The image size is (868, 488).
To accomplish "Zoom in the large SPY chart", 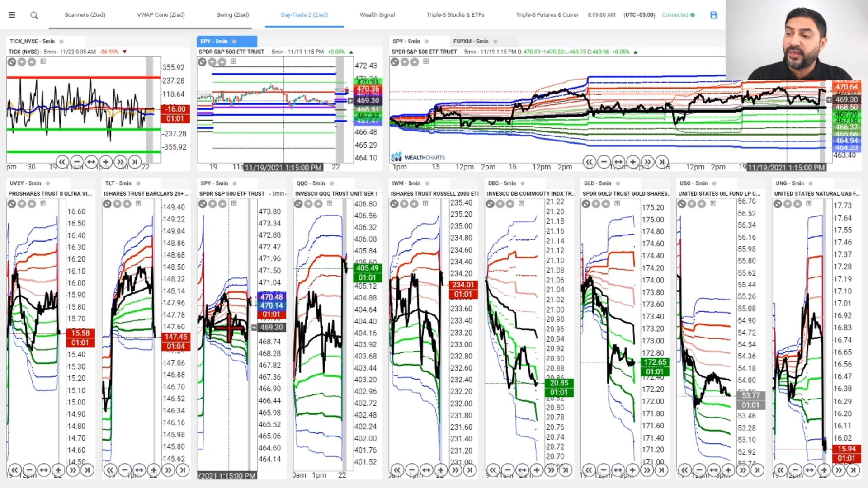I will tap(632, 161).
